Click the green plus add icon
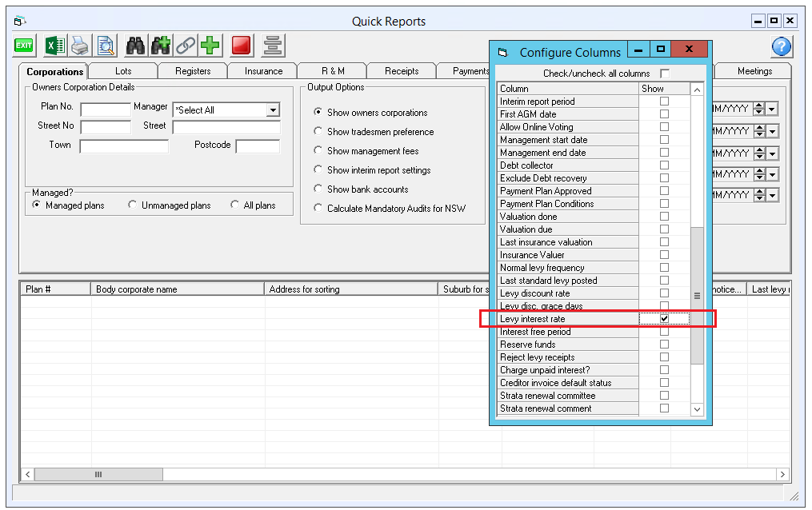 coord(210,46)
